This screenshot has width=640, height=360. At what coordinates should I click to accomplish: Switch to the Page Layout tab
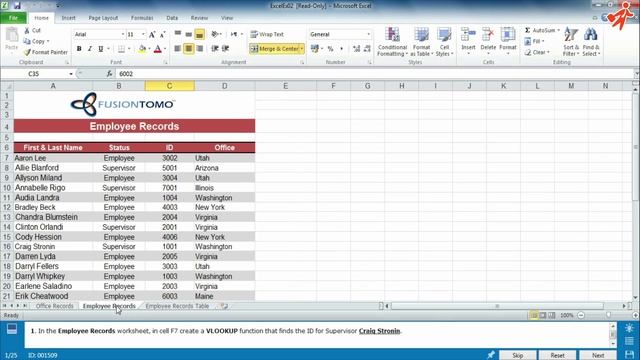103,18
